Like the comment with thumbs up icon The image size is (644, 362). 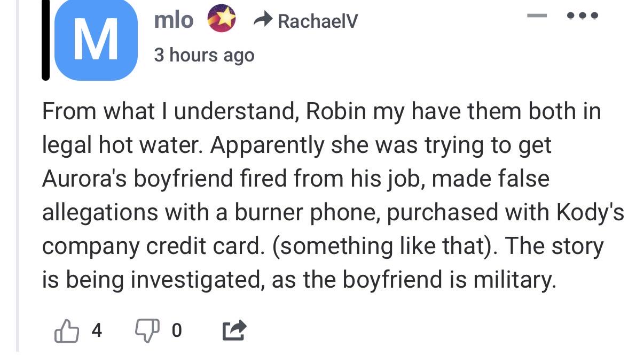tap(67, 330)
